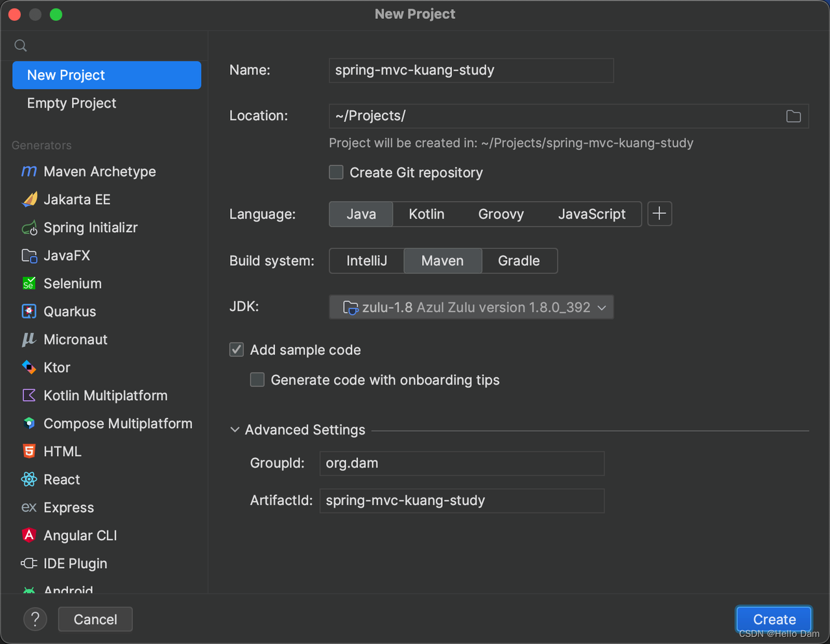Click the Create button
830x644 pixels.
pyautogui.click(x=774, y=619)
